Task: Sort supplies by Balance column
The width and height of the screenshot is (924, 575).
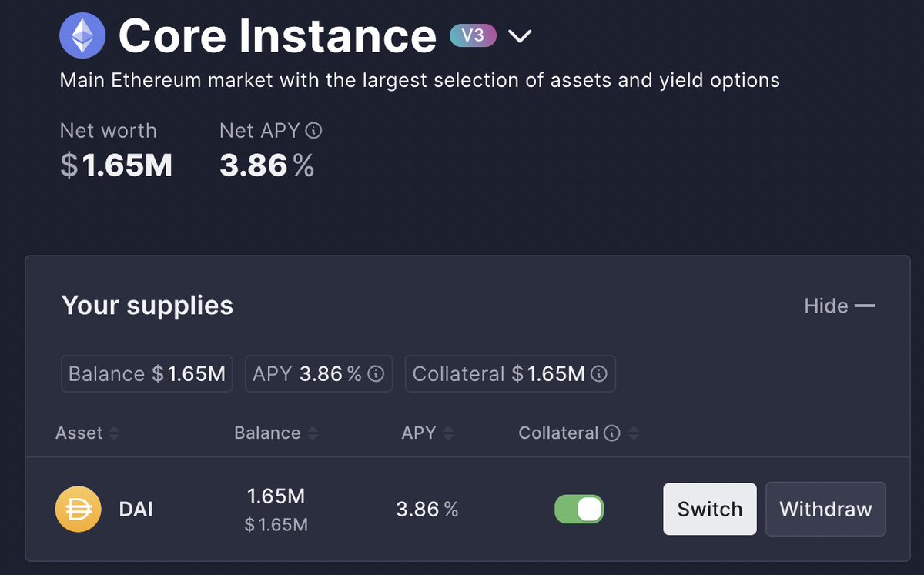Action: tap(313, 433)
